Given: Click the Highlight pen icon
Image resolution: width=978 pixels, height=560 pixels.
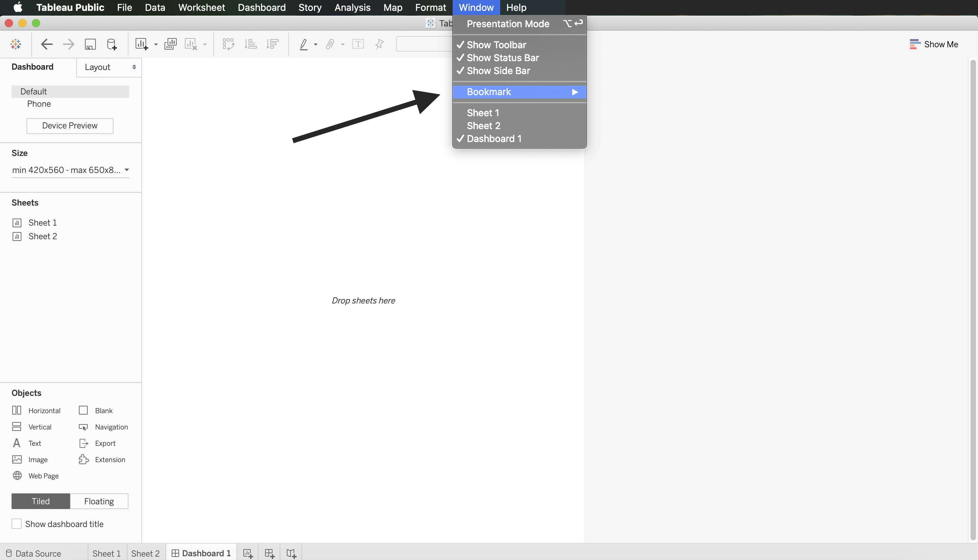Looking at the screenshot, I should tap(304, 44).
